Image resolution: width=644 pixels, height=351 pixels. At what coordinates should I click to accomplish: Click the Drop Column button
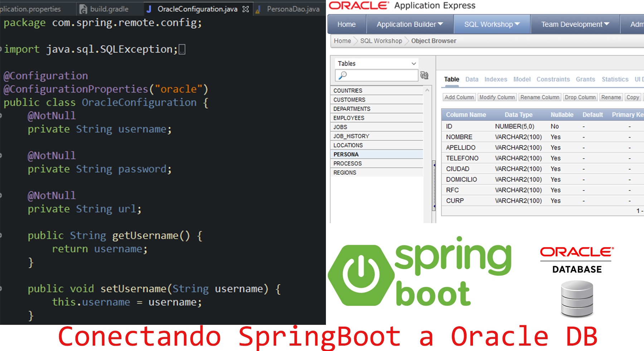coord(580,97)
